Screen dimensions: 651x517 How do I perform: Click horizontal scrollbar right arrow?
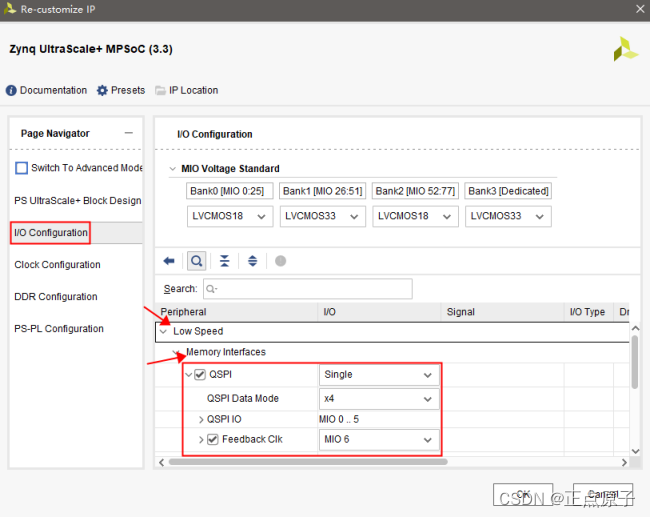click(x=624, y=462)
